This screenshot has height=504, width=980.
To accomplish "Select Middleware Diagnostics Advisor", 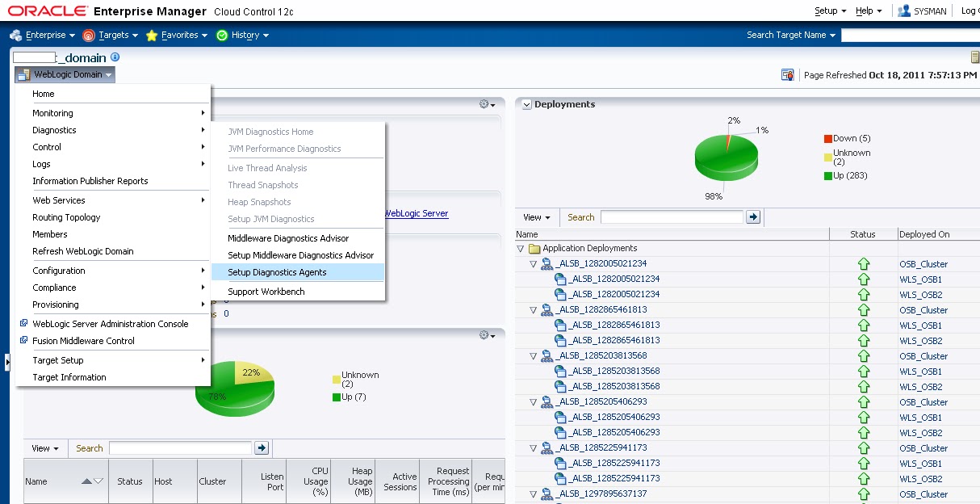I will click(x=298, y=238).
